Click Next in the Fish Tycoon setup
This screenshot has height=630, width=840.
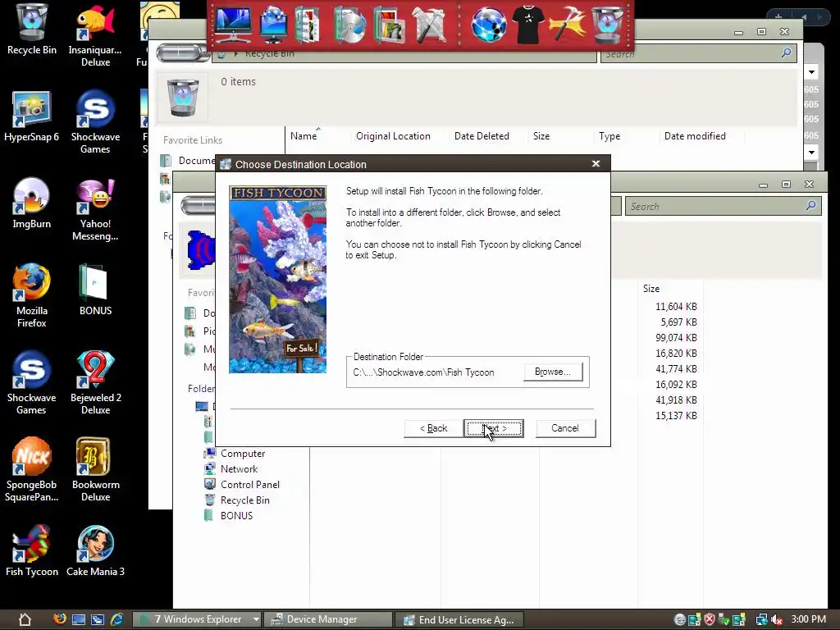pyautogui.click(x=493, y=428)
